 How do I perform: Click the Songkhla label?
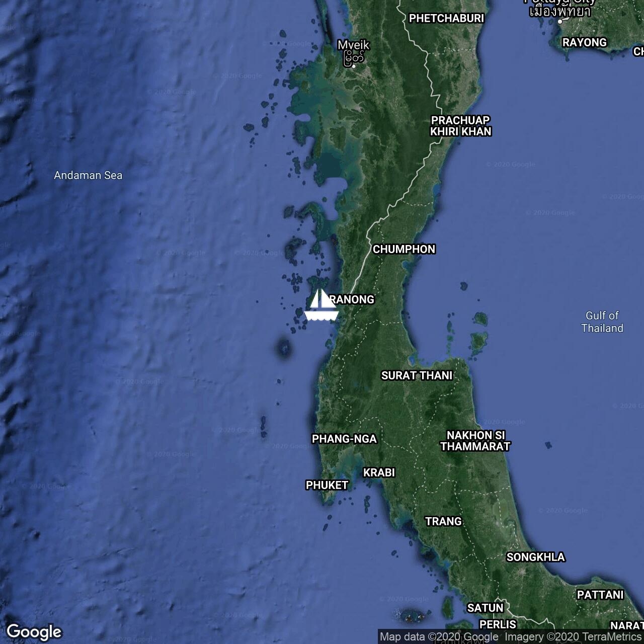point(535,557)
